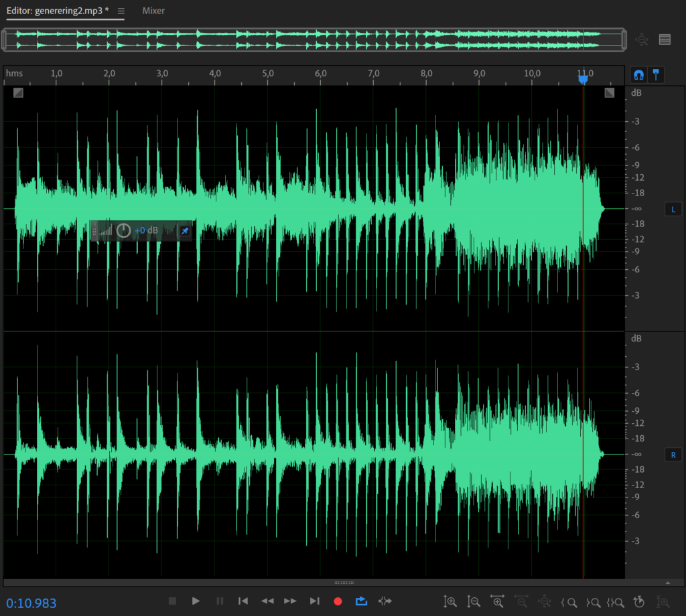Click the amplitude knob on the HUD
Screen dimensions: 686x616
click(x=123, y=231)
